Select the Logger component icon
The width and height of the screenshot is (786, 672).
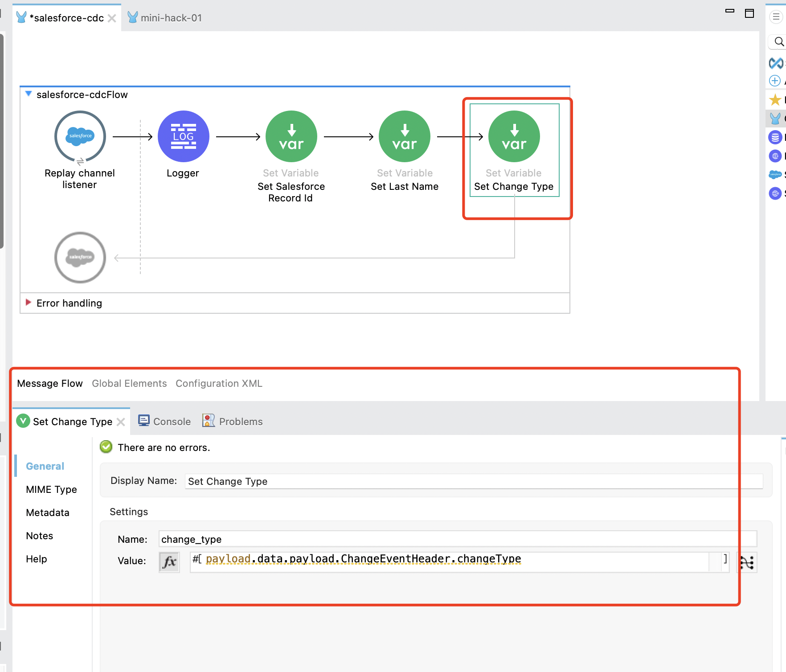click(184, 136)
